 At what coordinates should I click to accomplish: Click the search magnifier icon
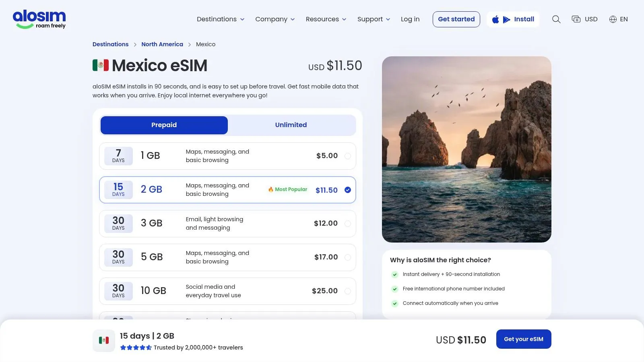[556, 19]
